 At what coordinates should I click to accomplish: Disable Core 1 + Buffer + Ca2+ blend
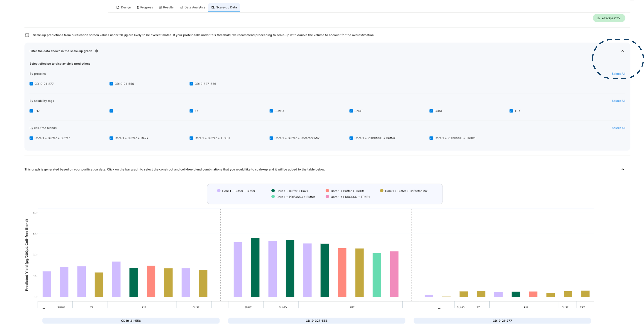pyautogui.click(x=111, y=138)
